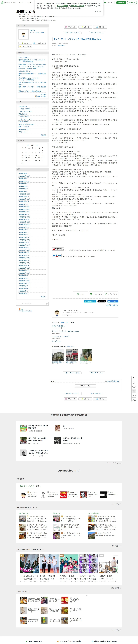Go to next month in calendar

pyautogui.click(x=37, y=145)
